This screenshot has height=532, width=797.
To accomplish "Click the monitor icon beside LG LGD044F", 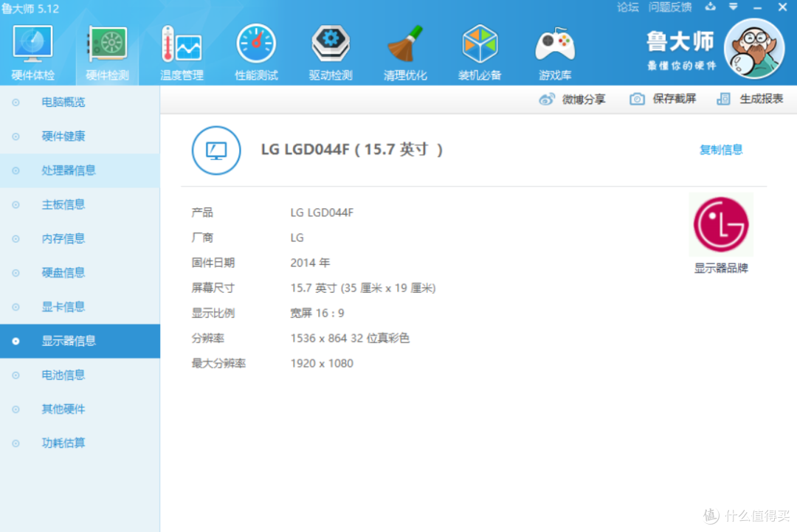I will click(216, 151).
